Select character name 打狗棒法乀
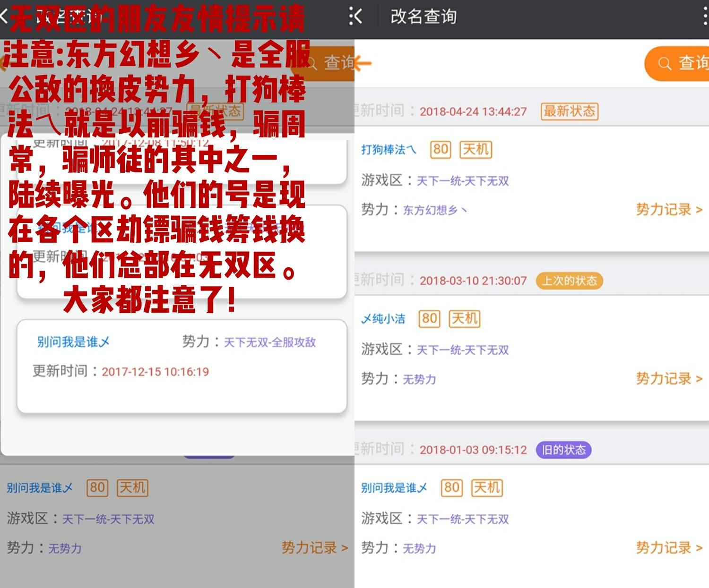Screen dimensions: 709x588 coord(389,150)
